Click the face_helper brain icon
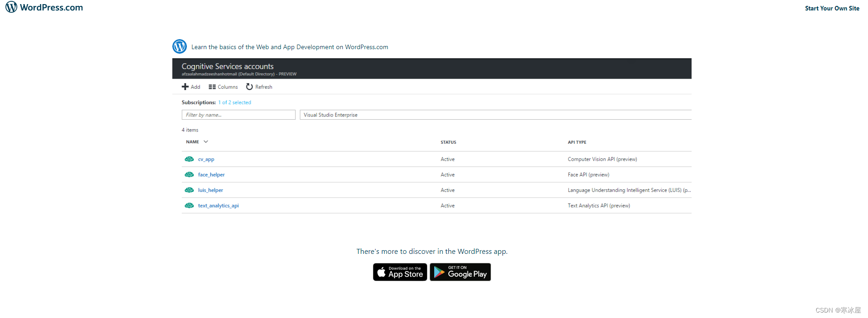 [189, 175]
